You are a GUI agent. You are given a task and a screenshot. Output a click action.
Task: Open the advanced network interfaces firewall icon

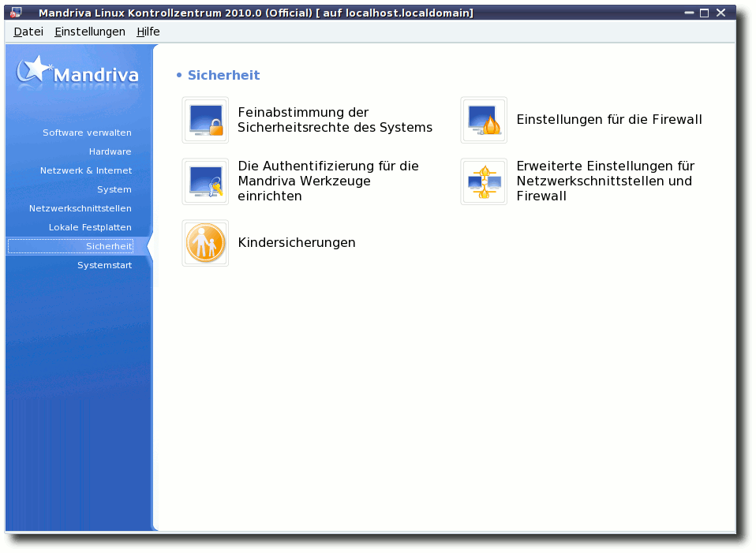pos(484,181)
